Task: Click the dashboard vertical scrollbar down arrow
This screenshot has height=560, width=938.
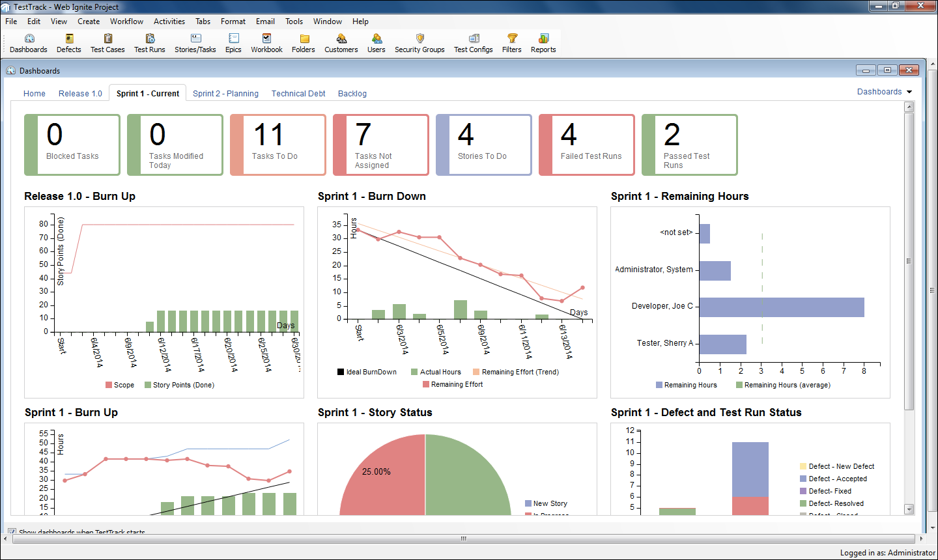Action: [909, 509]
